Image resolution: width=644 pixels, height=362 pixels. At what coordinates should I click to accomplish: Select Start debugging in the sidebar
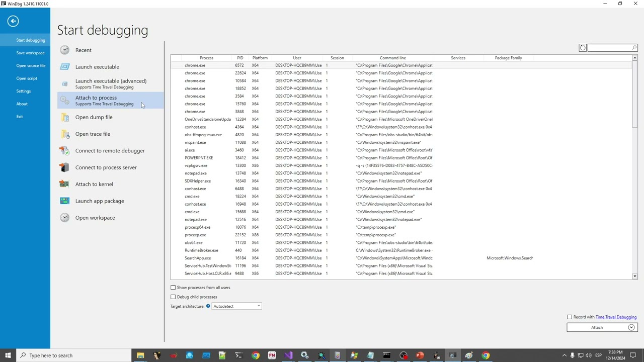point(25,40)
